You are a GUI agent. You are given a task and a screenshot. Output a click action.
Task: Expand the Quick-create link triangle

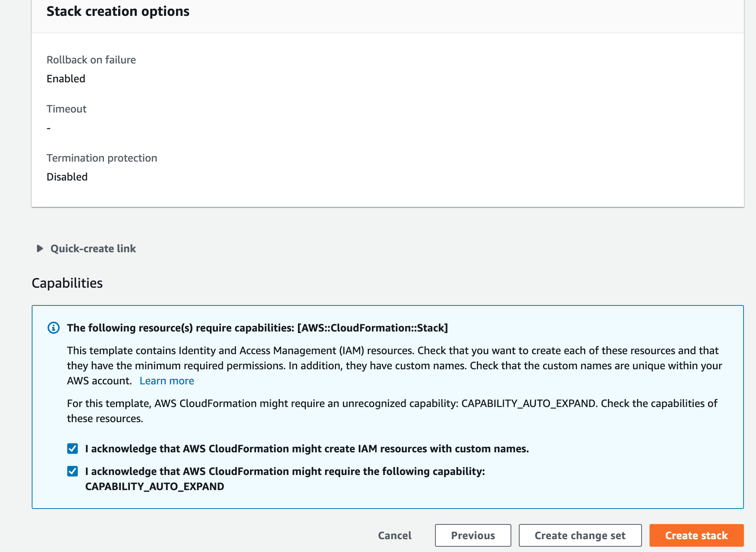point(40,248)
